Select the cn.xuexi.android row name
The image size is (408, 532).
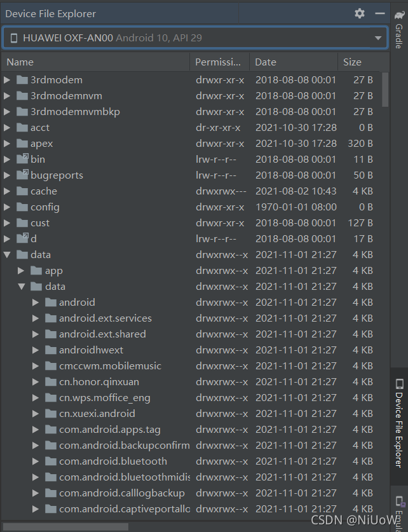[97, 414]
